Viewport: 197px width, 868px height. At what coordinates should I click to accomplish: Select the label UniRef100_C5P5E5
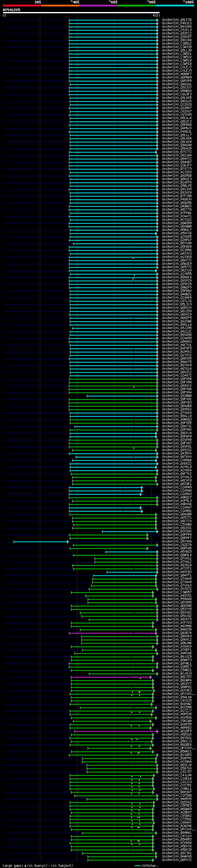click(177, 806)
